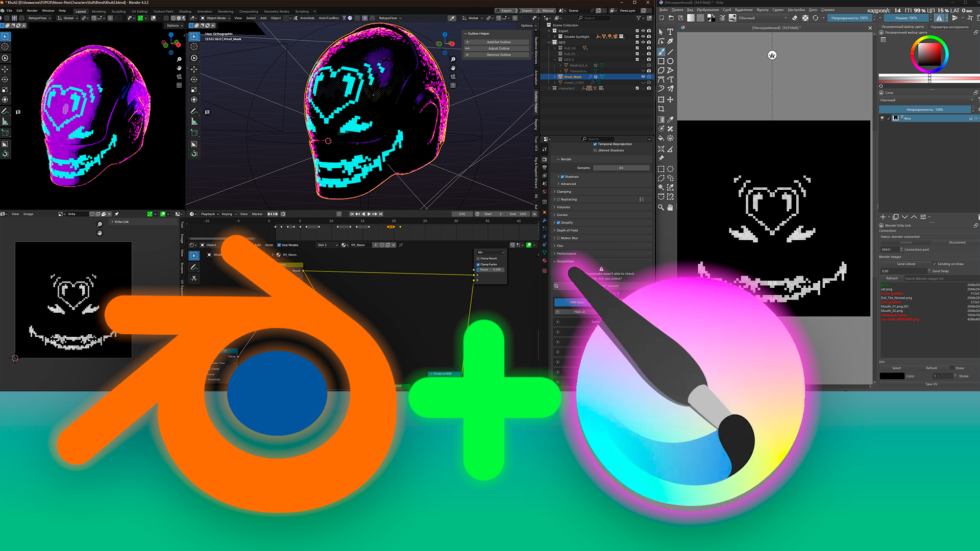This screenshot has width=980, height=551.
Task: Move layer down with the chevron icon
Action: tap(905, 217)
